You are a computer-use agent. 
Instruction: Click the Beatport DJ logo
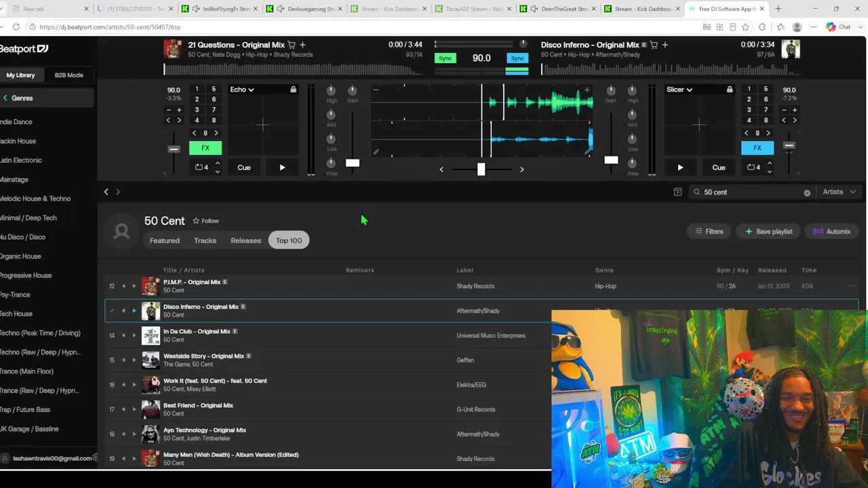pyautogui.click(x=24, y=49)
